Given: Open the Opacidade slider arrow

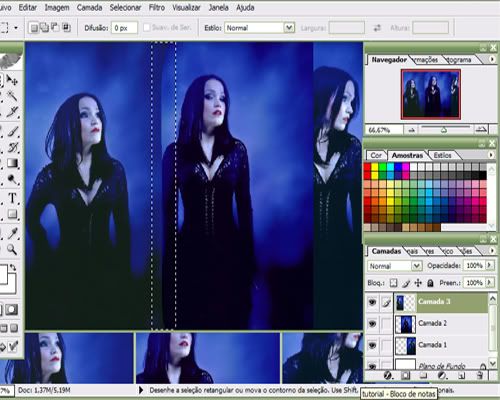Looking at the screenshot, I should (489, 265).
